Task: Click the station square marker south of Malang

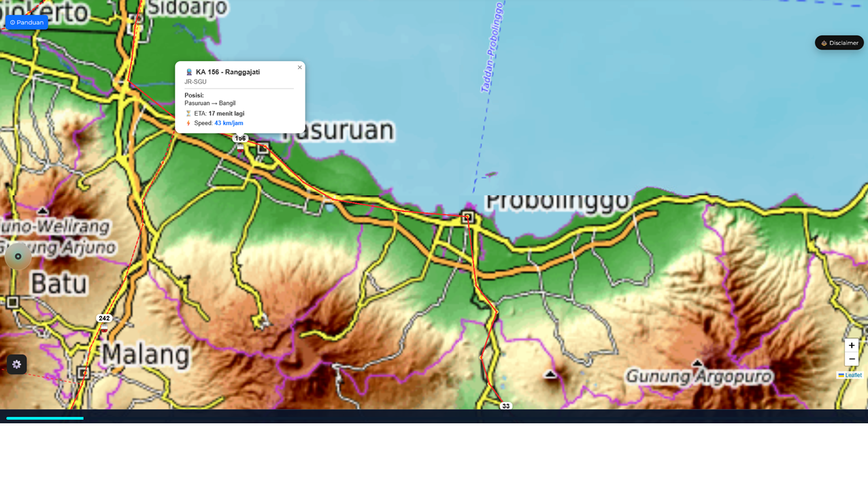Action: point(84,372)
